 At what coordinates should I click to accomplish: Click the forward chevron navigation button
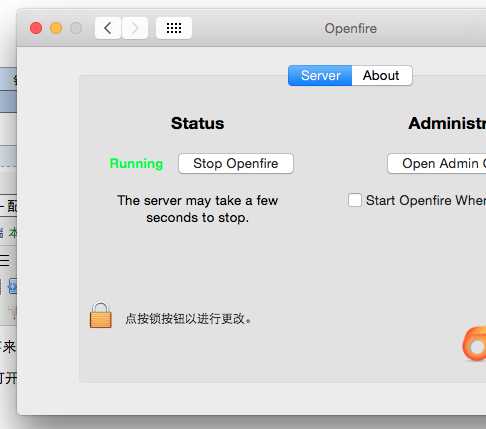point(135,28)
